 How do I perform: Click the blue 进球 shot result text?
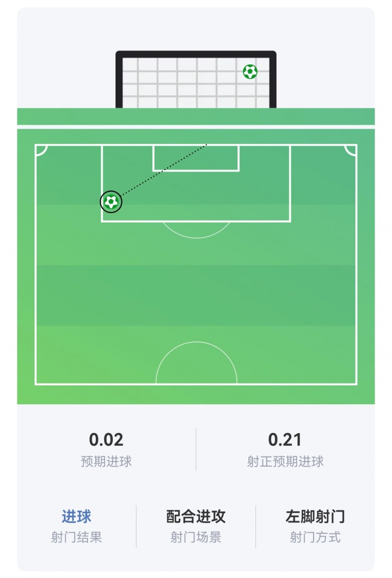click(x=76, y=516)
